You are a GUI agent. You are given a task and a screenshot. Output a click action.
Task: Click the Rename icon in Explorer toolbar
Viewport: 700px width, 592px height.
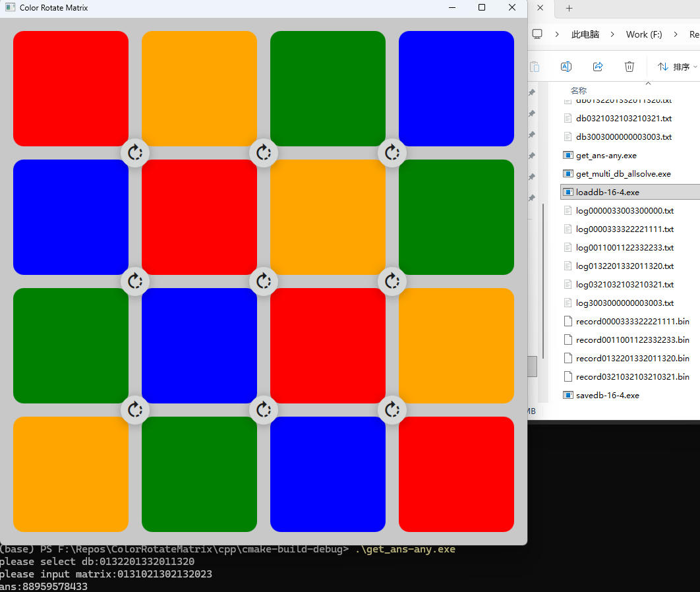pyautogui.click(x=566, y=67)
